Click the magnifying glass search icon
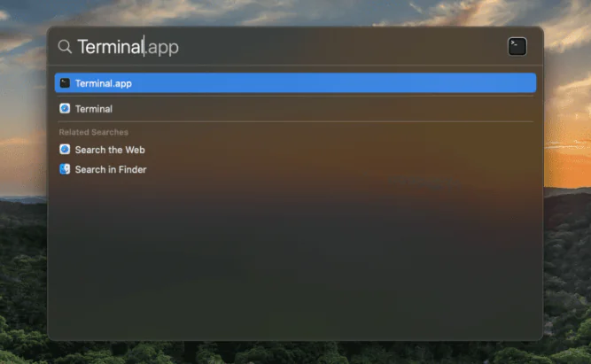The width and height of the screenshot is (591, 364). point(65,47)
